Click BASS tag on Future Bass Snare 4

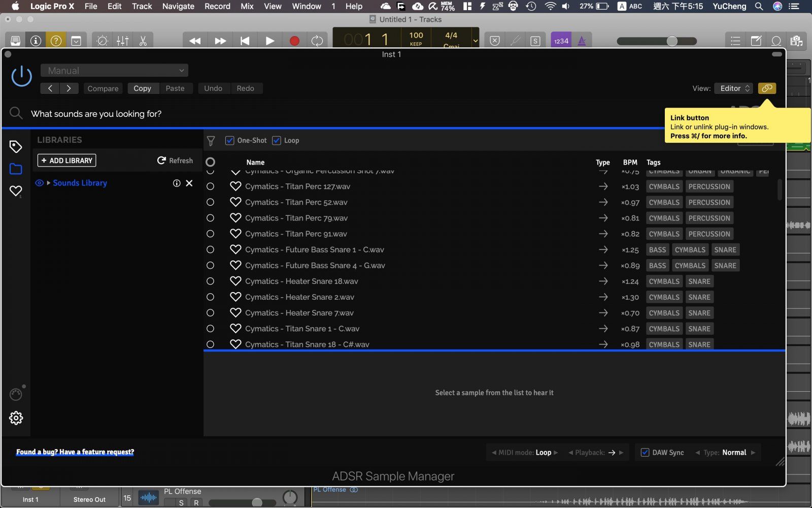pyautogui.click(x=657, y=266)
